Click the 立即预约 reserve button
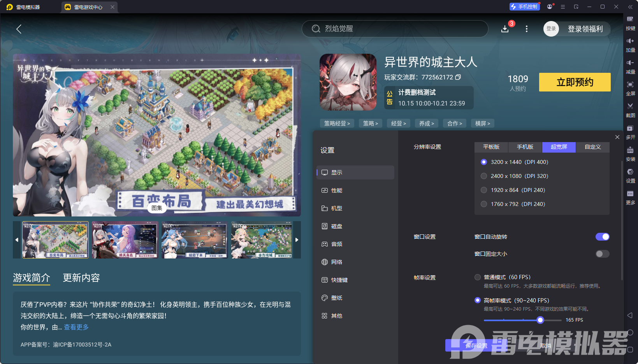Screen dimensions: 638x364 coord(574,82)
